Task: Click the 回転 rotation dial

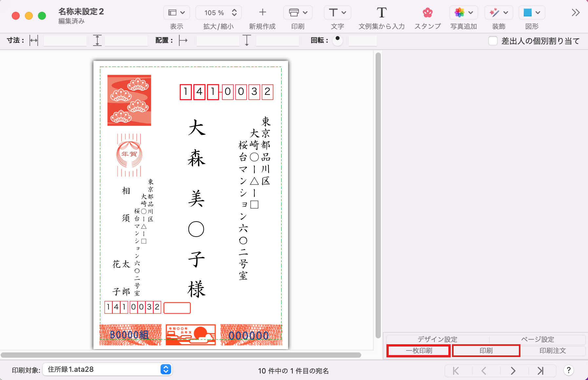Action: point(337,40)
